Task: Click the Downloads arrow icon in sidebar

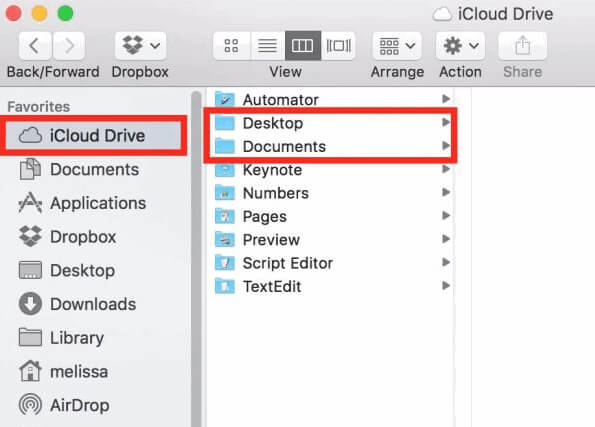Action: (x=30, y=304)
